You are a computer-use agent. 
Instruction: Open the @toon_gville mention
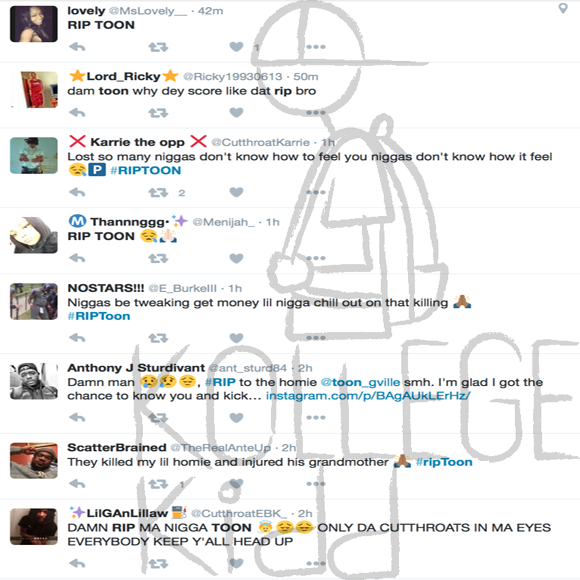(x=360, y=382)
